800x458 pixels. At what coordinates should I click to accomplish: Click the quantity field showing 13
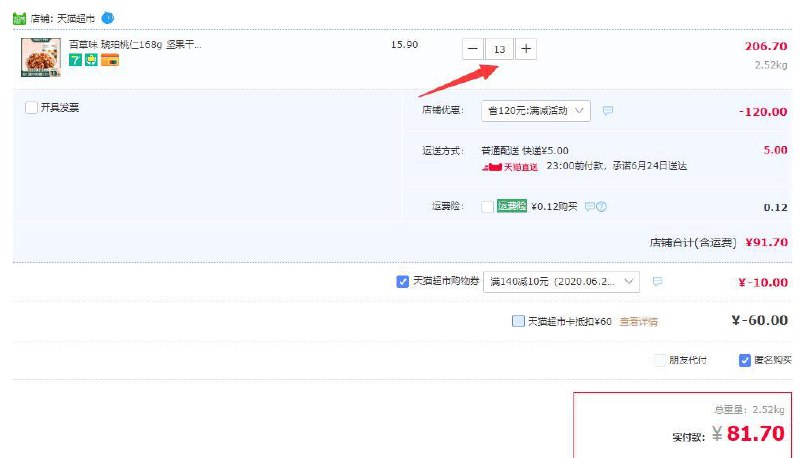click(499, 49)
